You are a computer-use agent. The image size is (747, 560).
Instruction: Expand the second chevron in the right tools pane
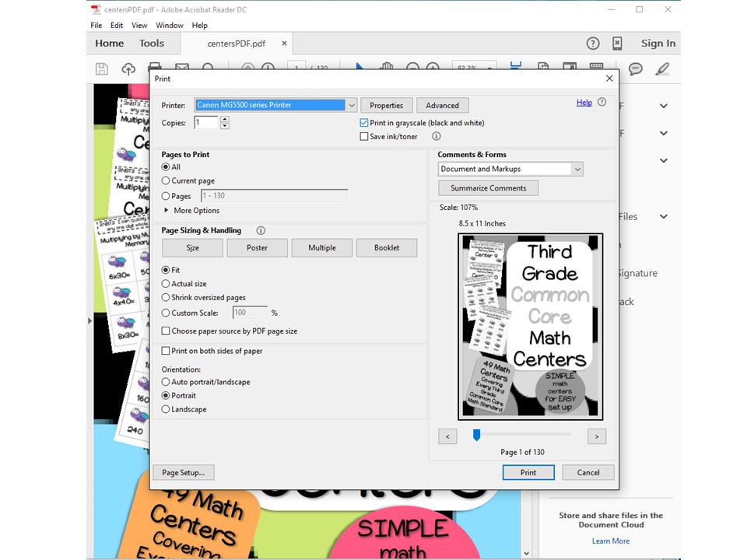coord(664,133)
